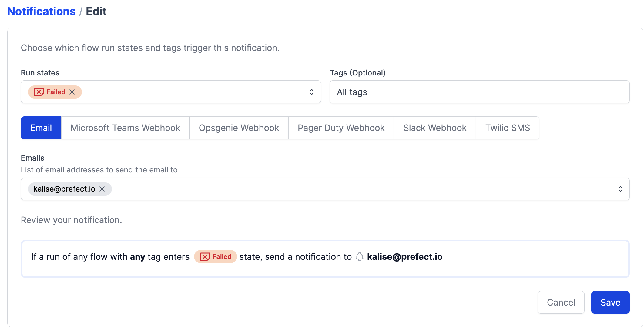The width and height of the screenshot is (644, 331).
Task: Go back to Notifications breadcrumb link
Action: coord(42,12)
